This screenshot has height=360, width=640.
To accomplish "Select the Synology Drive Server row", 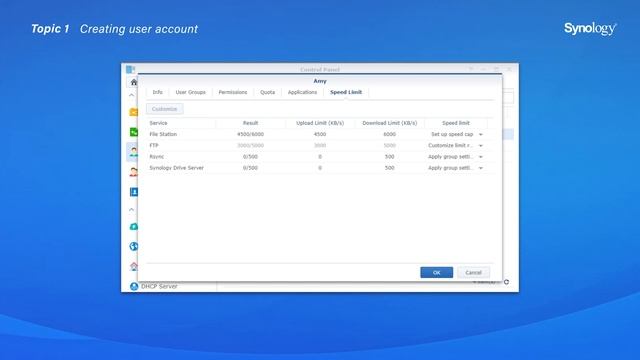I will click(x=320, y=168).
